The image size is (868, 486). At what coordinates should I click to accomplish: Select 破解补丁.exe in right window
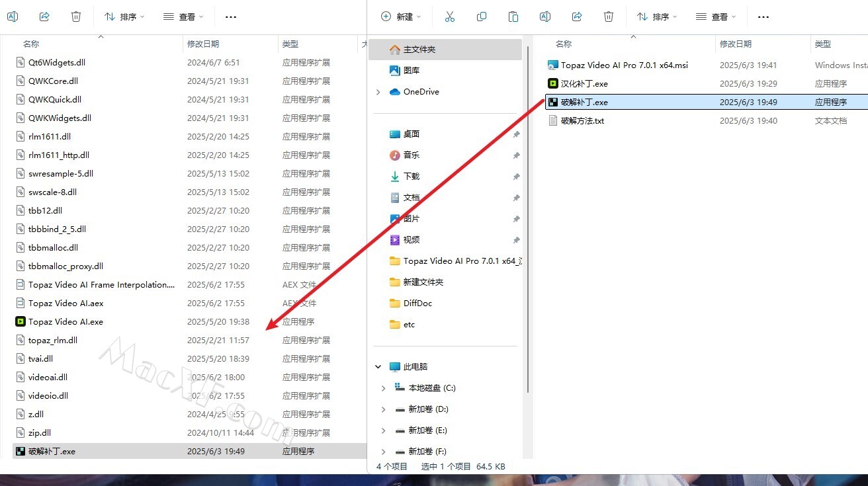click(707, 102)
